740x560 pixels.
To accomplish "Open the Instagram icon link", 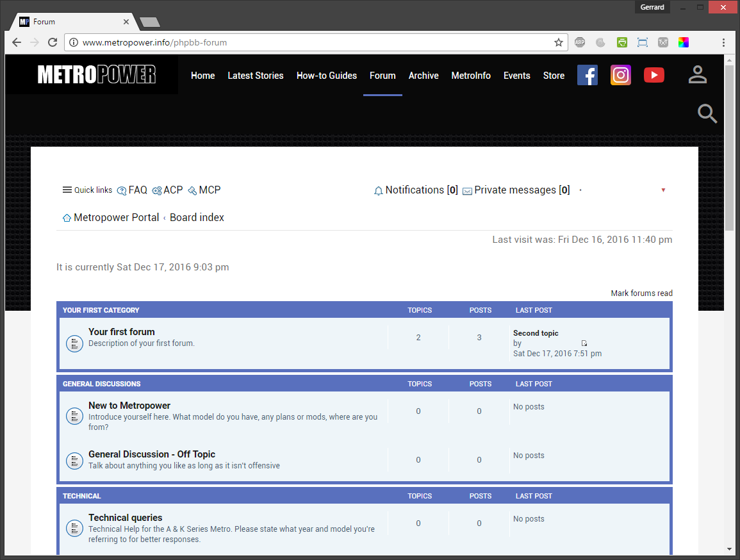I will [621, 75].
